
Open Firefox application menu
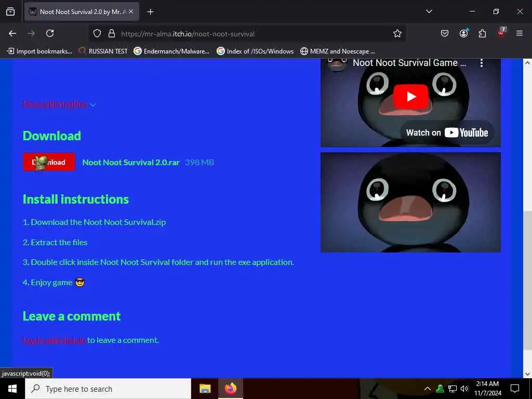520,33
